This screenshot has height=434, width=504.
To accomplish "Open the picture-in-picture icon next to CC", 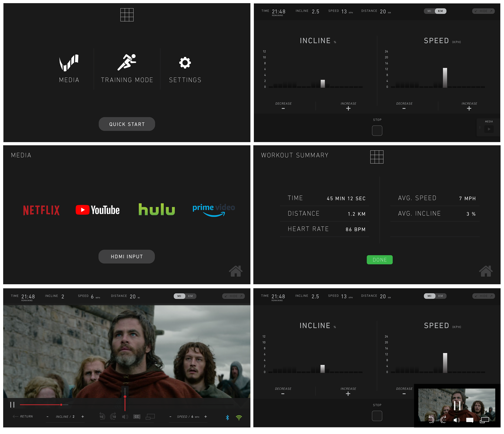I will (x=150, y=417).
